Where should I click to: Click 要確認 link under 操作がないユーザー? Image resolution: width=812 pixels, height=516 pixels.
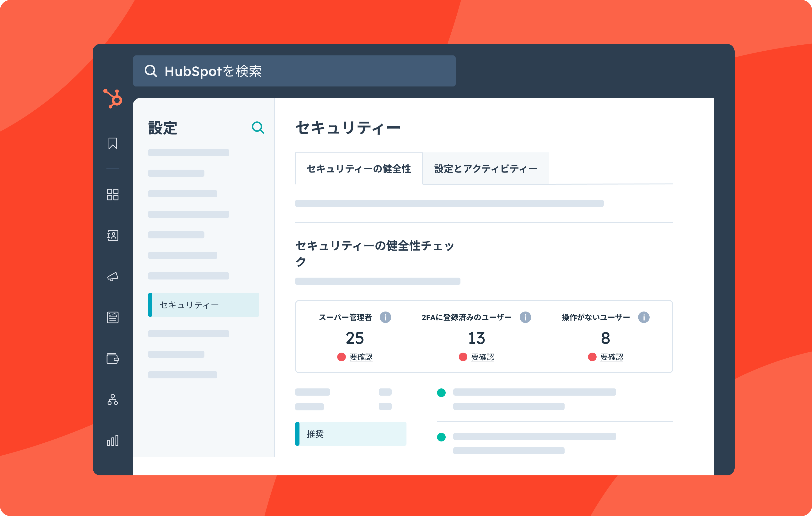(x=612, y=357)
